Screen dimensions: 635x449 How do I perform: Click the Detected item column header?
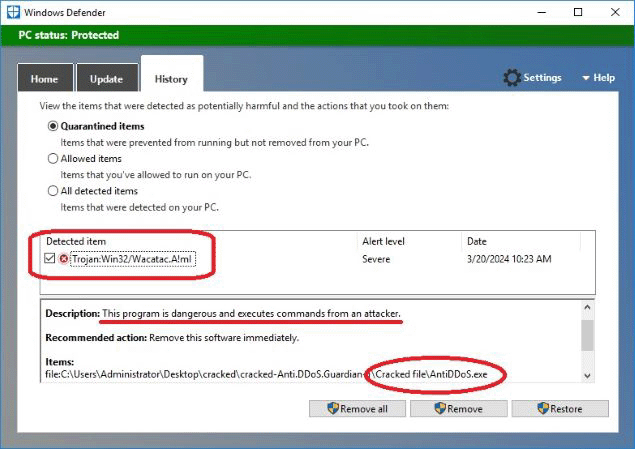coord(76,241)
